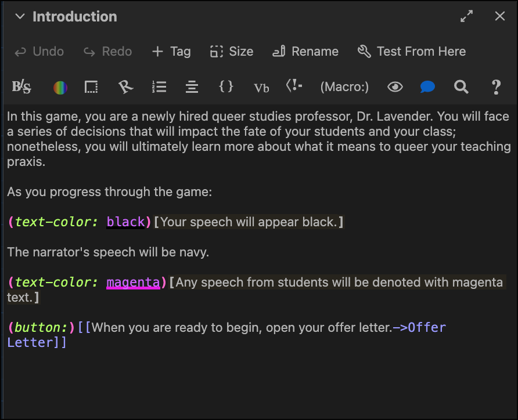
Task: Insert a numbered list
Action: (159, 87)
